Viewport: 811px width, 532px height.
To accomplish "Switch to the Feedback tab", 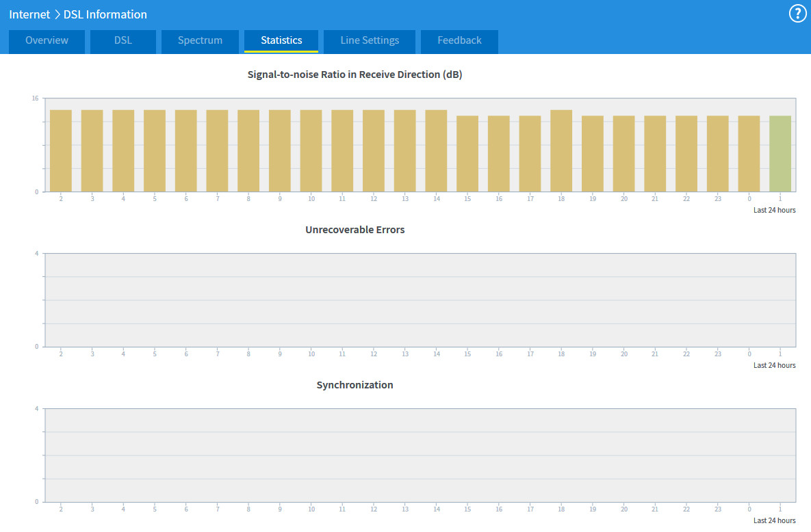I will pos(459,41).
